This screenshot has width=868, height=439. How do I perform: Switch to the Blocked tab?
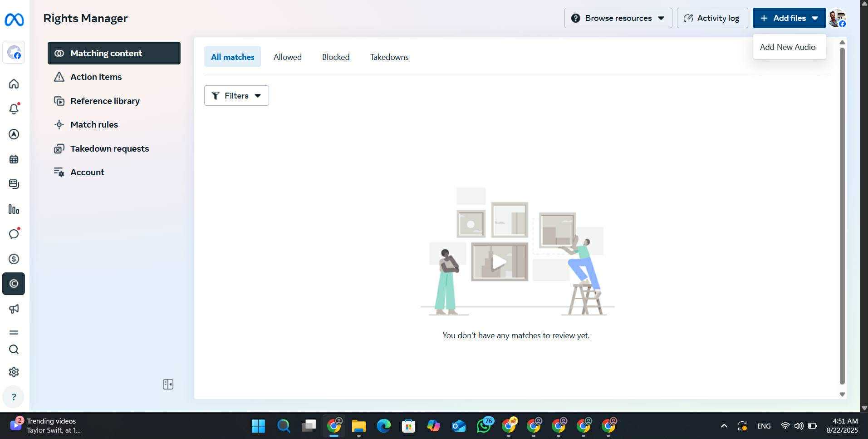pyautogui.click(x=336, y=57)
